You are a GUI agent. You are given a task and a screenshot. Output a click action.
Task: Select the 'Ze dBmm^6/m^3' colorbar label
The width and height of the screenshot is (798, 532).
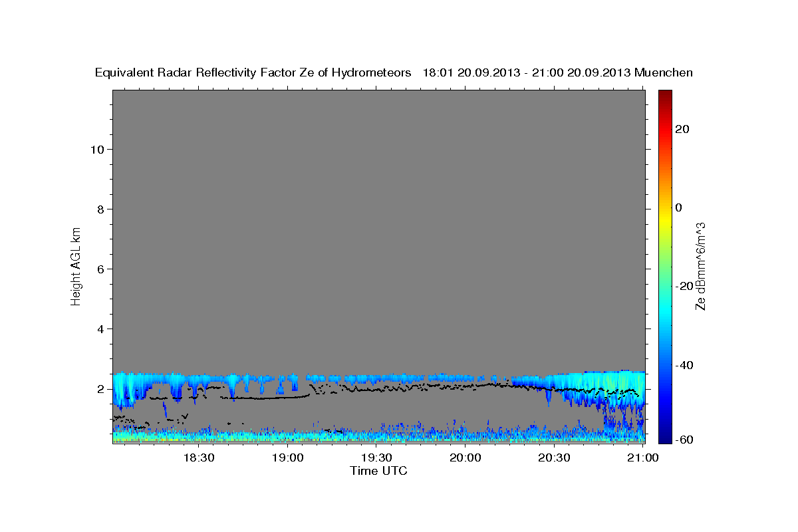pyautogui.click(x=700, y=266)
